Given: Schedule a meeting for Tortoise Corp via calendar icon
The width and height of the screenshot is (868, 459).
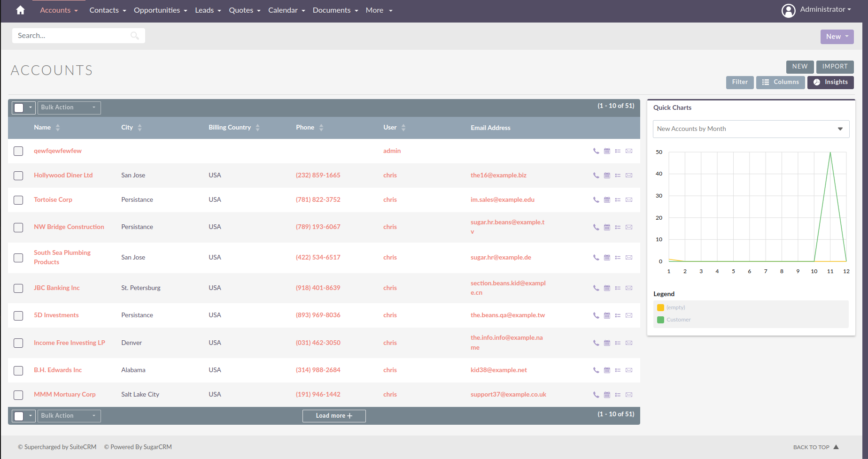Looking at the screenshot, I should [x=607, y=200].
